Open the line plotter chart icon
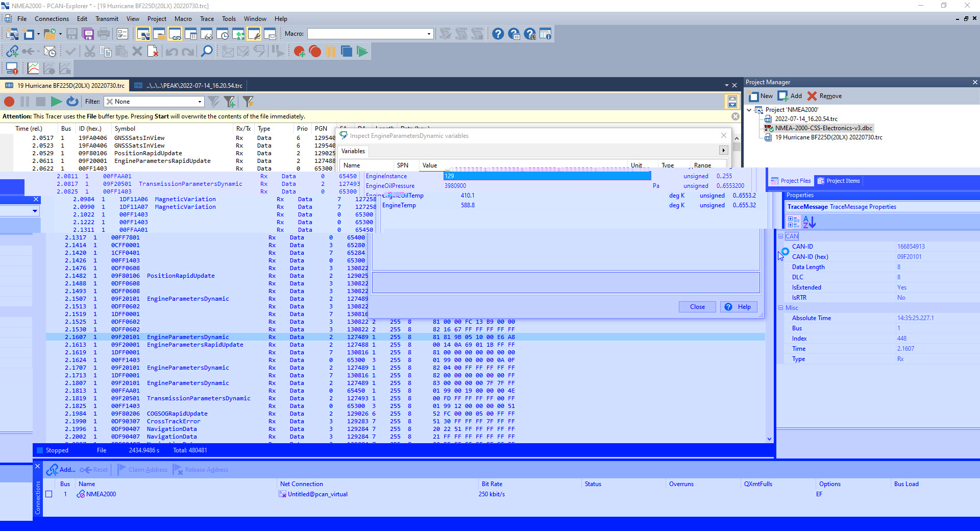This screenshot has height=531, width=980. (33, 68)
